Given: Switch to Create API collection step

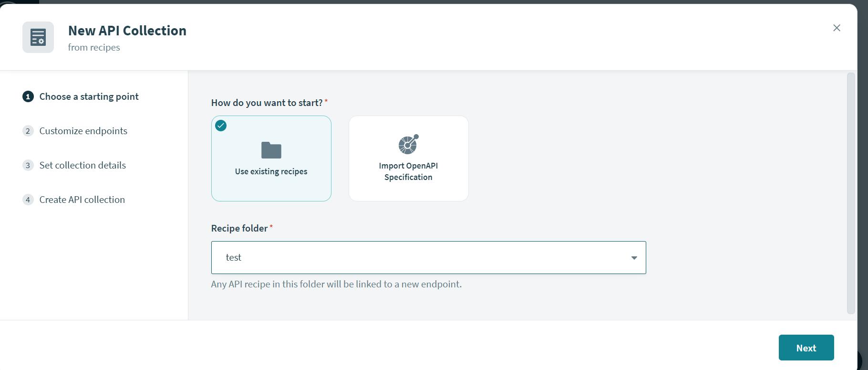Looking at the screenshot, I should [x=82, y=200].
